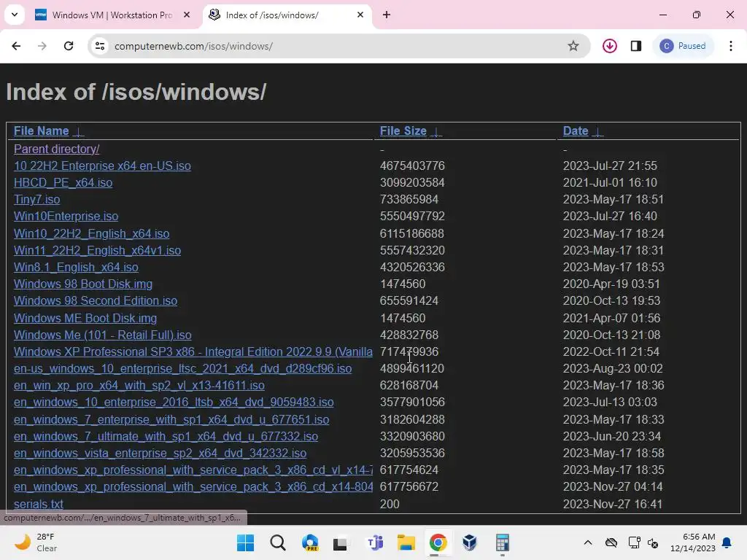This screenshot has height=560, width=747.
Task: Open the Parent directory link
Action: click(57, 149)
